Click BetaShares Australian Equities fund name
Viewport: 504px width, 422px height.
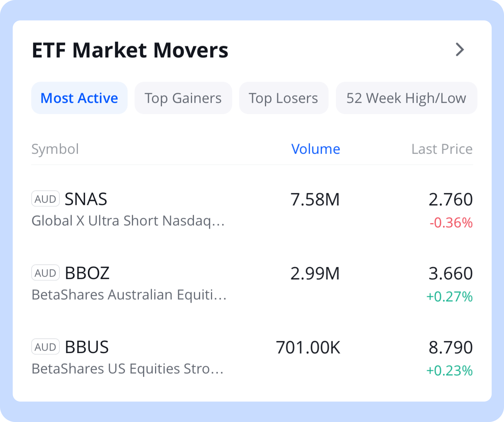129,295
